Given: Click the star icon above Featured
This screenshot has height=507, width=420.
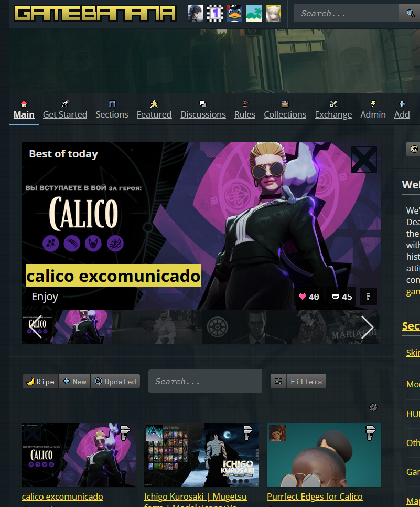Looking at the screenshot, I should [x=154, y=104].
